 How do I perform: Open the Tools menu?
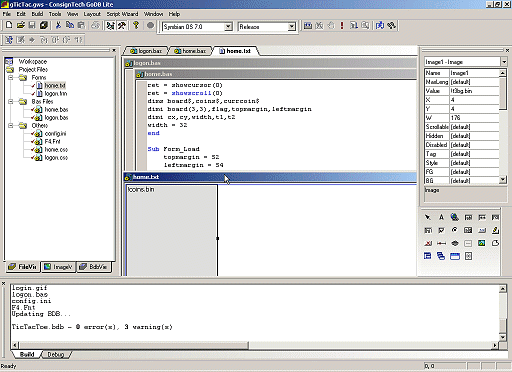(x=55, y=14)
